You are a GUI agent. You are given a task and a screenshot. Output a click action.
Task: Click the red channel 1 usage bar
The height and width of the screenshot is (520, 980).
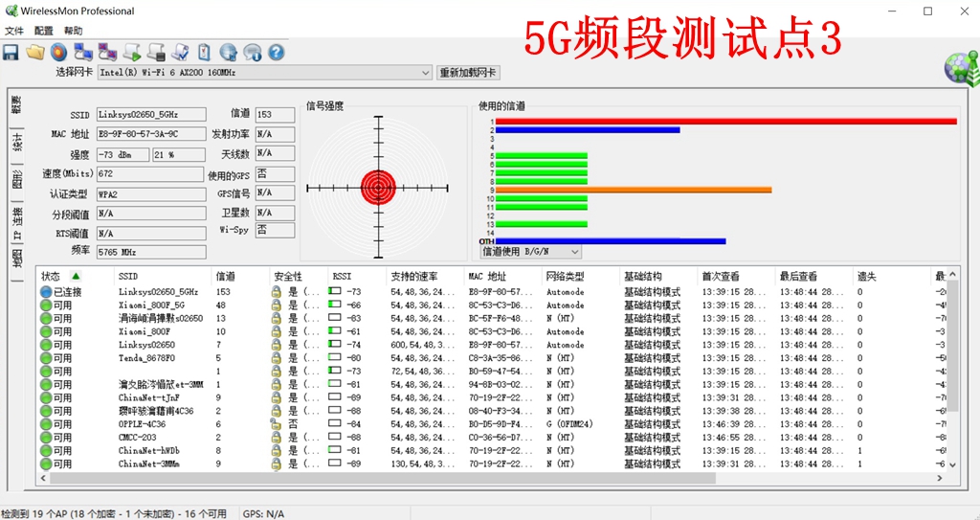[726, 122]
